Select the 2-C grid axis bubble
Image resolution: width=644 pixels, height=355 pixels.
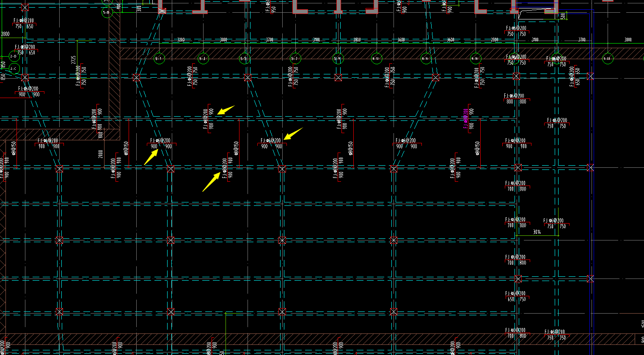click(x=14, y=68)
